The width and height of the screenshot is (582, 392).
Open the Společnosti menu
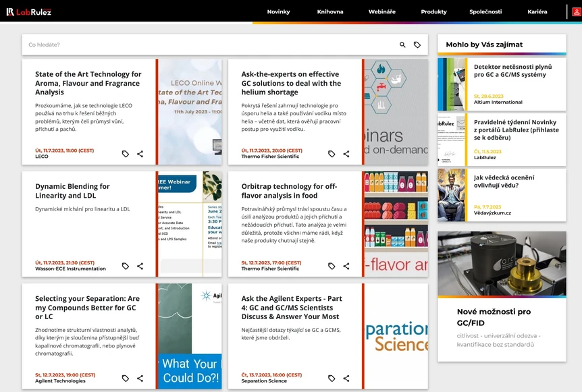coord(485,12)
